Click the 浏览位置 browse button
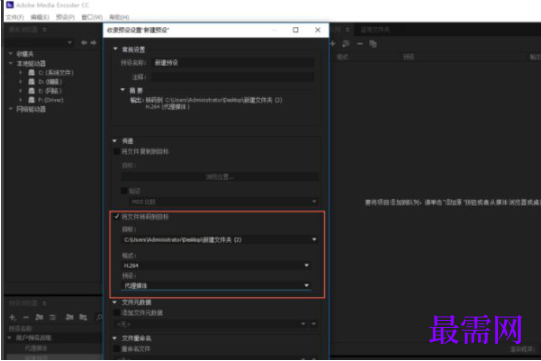541x361 pixels. pos(219,177)
